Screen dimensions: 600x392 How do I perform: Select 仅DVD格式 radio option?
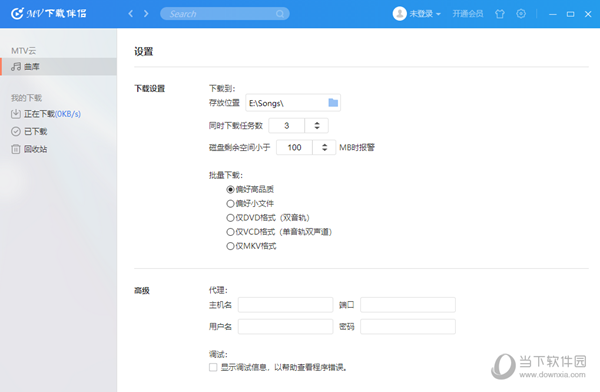pos(268,218)
